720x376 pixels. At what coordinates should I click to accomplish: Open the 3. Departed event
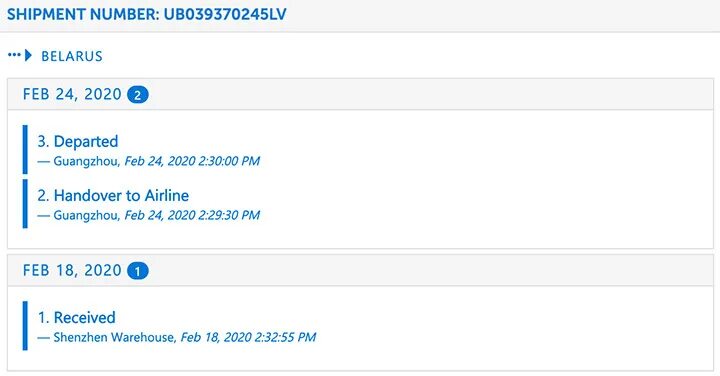point(78,141)
